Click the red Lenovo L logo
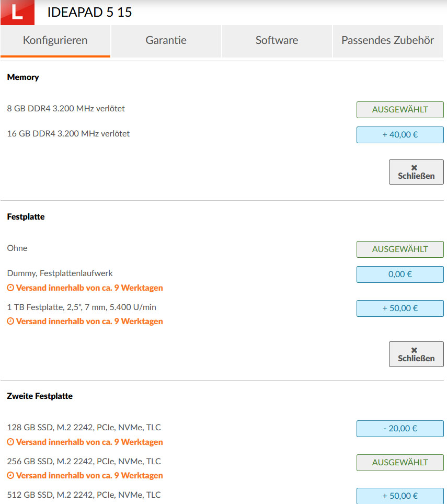Viewport: 447px width, 504px height. (17, 13)
